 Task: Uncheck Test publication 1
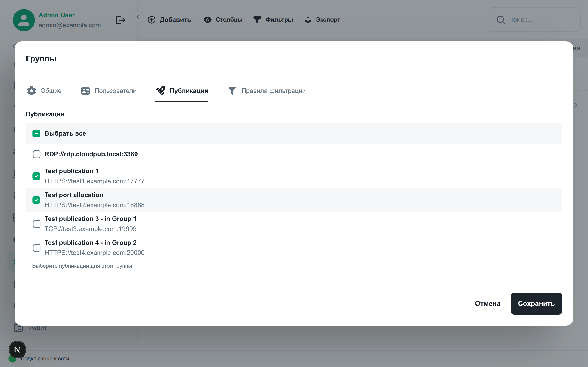pyautogui.click(x=37, y=176)
